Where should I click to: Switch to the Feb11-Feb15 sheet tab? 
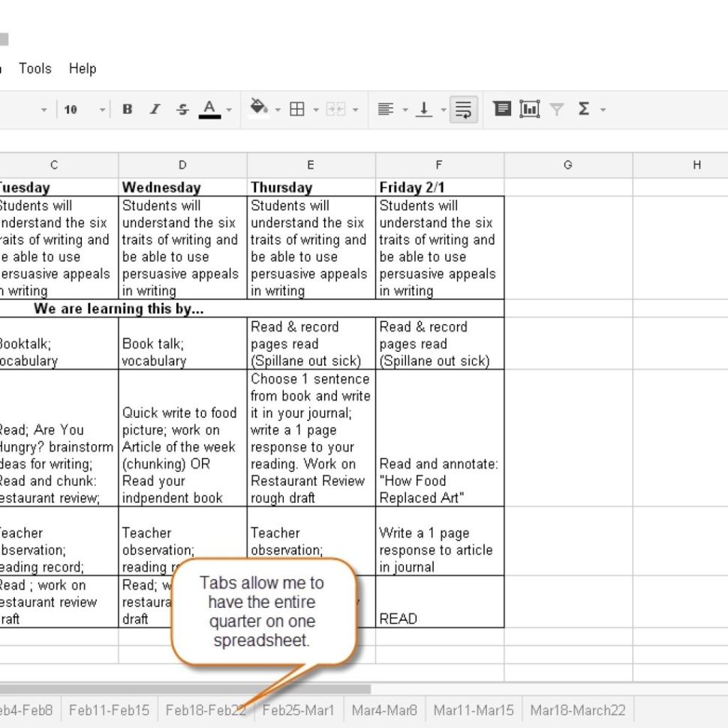(x=109, y=710)
